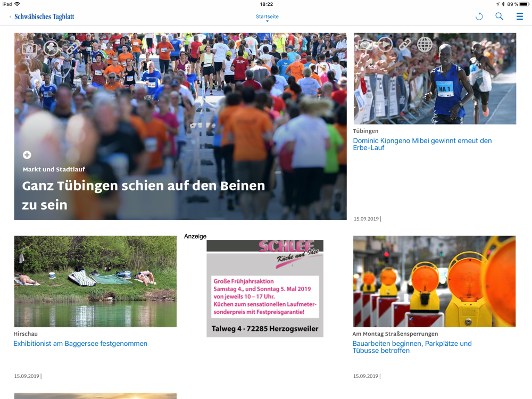Open search with the magnifier icon
The height and width of the screenshot is (399, 532).
(499, 16)
